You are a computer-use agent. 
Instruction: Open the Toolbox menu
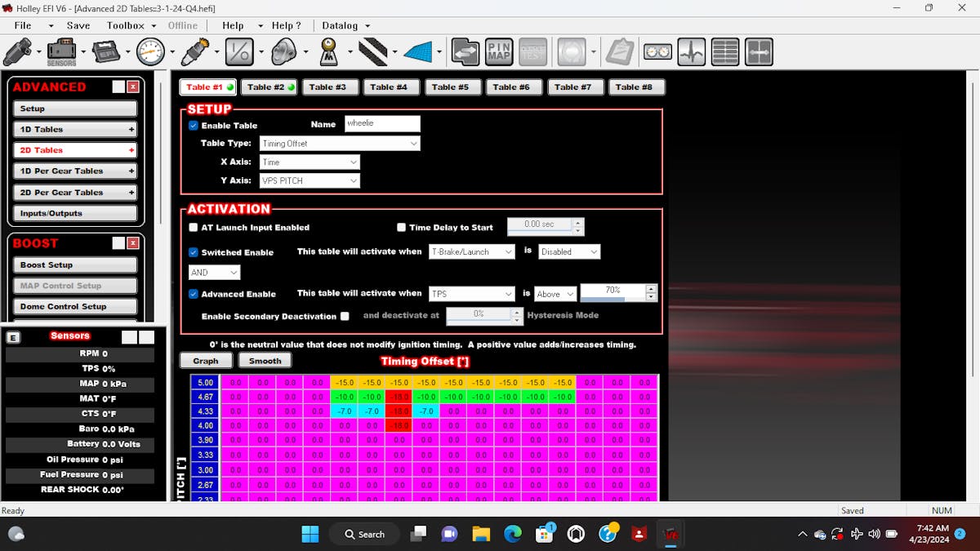(x=125, y=25)
